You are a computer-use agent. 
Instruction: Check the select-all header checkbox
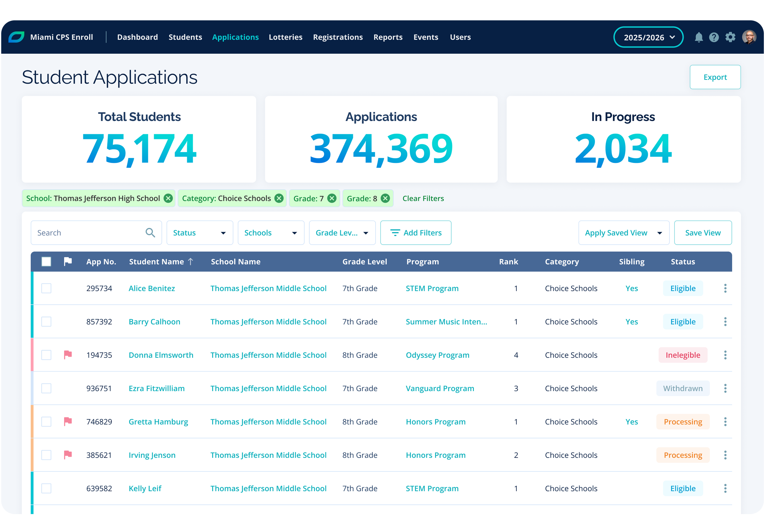point(47,262)
